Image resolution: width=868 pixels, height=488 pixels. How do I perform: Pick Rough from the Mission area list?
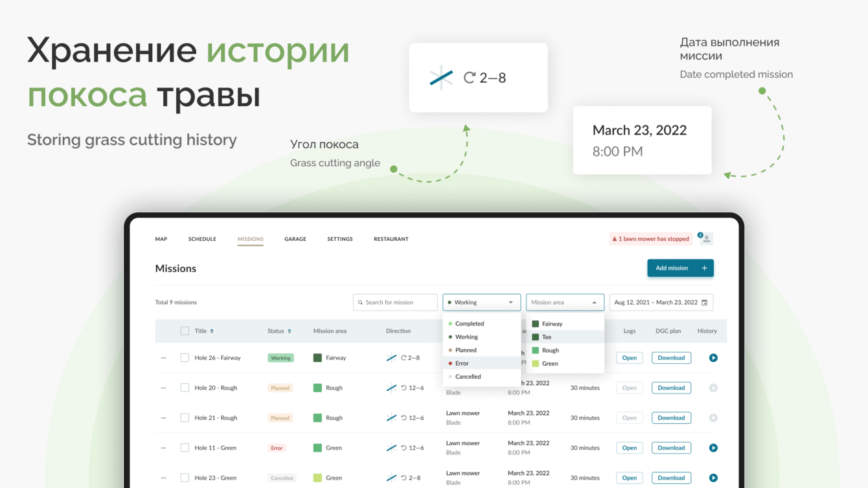pos(565,350)
